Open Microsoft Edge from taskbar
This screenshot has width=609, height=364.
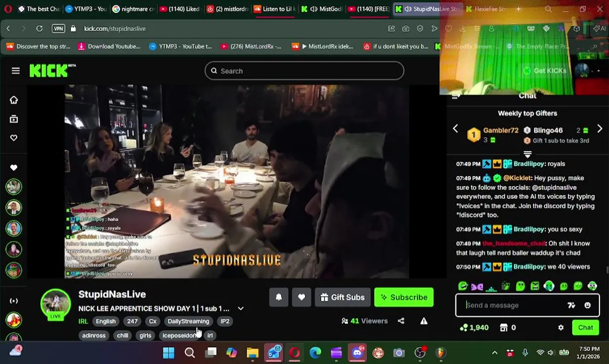pos(315,353)
